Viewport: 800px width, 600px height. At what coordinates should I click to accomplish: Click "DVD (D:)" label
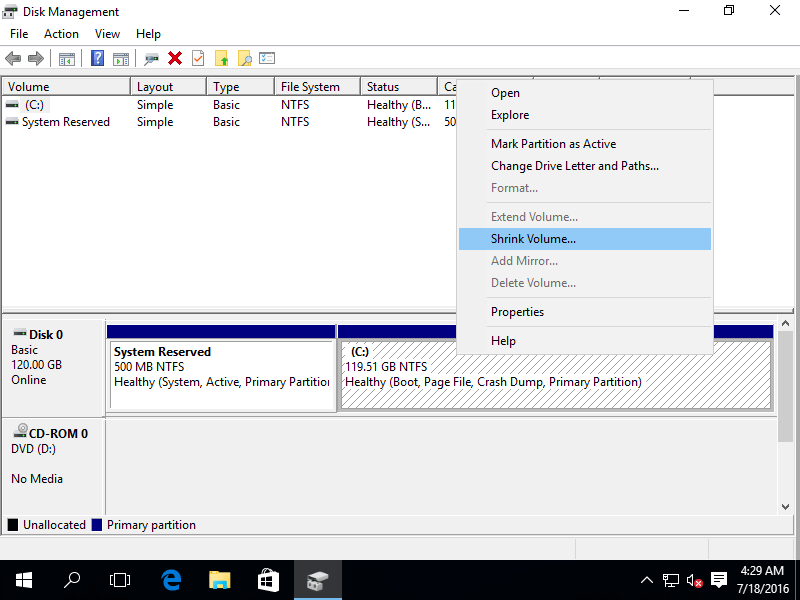click(33, 449)
